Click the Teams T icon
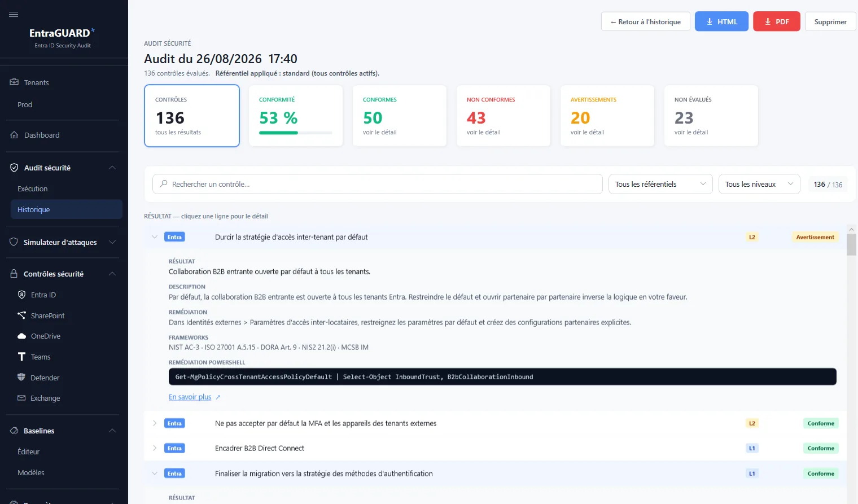 21,357
